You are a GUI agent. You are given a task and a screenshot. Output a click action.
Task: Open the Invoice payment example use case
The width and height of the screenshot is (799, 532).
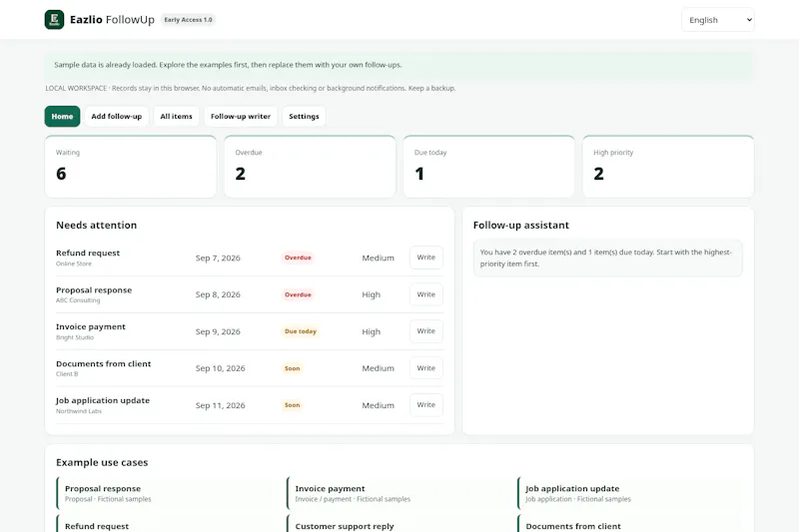point(398,493)
